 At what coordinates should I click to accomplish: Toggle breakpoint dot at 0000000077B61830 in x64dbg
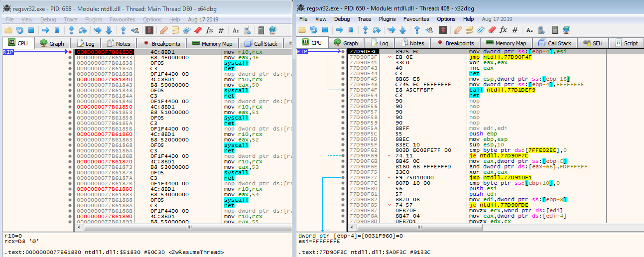70,52
